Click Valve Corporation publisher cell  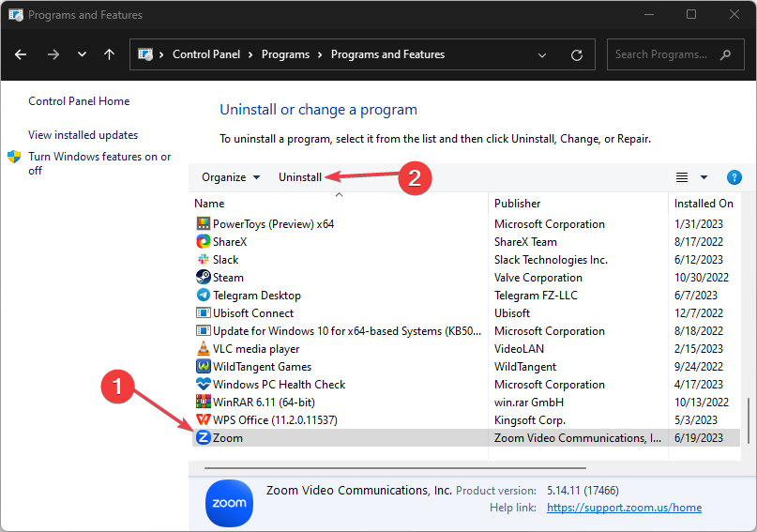coord(537,278)
